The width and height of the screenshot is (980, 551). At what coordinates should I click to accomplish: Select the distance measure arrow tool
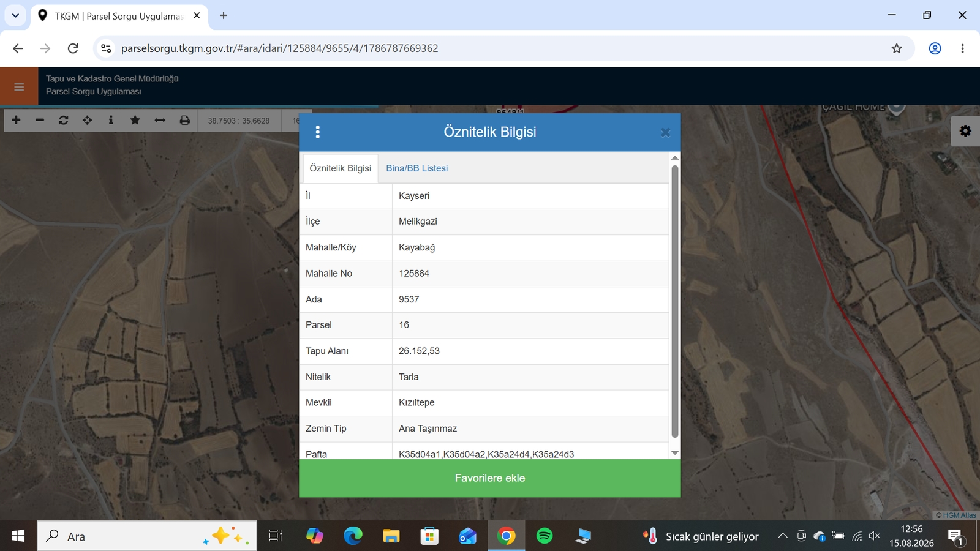click(160, 120)
